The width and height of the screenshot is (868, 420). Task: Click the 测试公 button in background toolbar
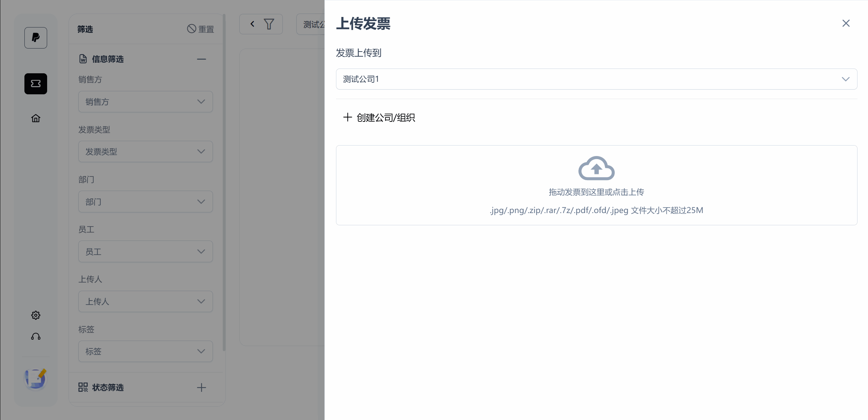tap(311, 24)
